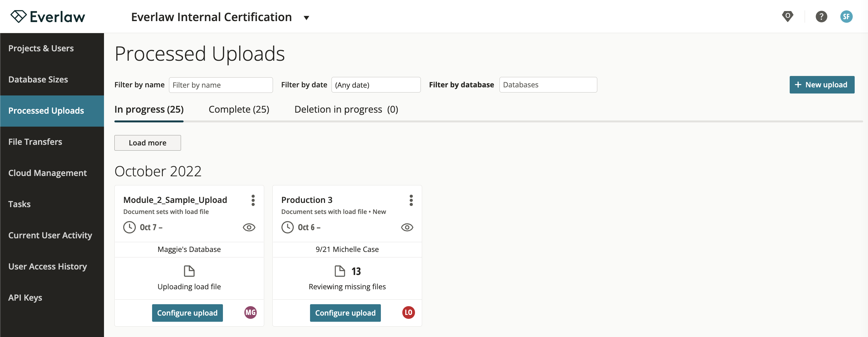
Task: Click Configure upload for Module_2_Sample_Upload
Action: 188,313
